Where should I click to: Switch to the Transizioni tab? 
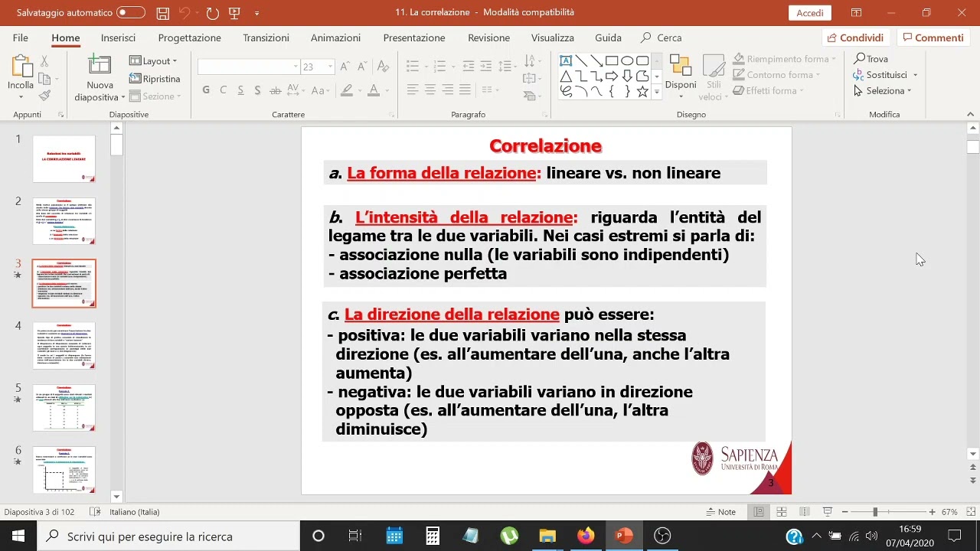pyautogui.click(x=266, y=37)
